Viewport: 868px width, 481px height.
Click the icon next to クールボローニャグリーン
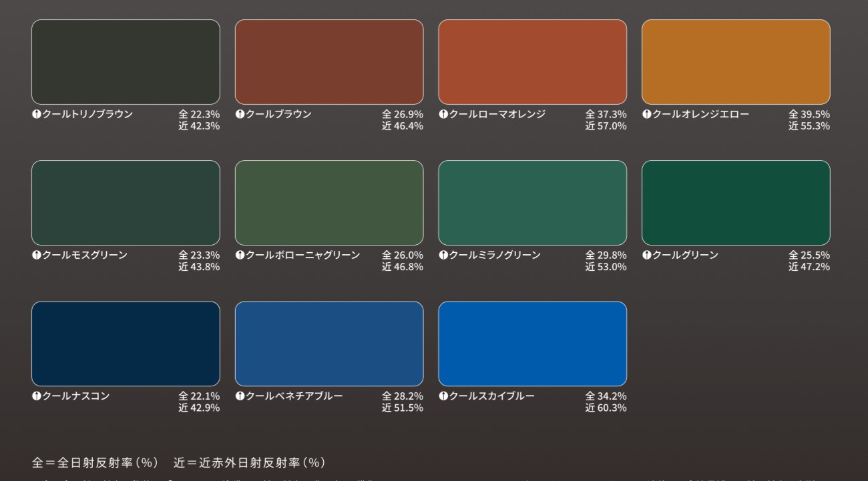[x=240, y=256]
